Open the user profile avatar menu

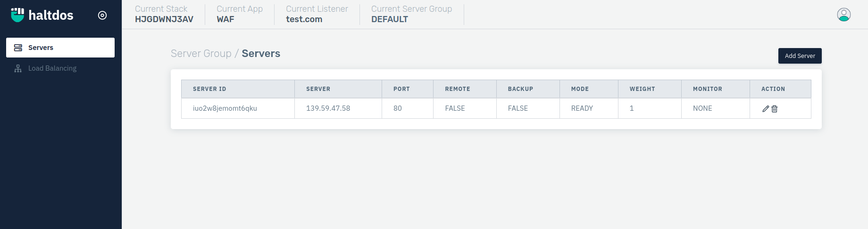click(843, 15)
